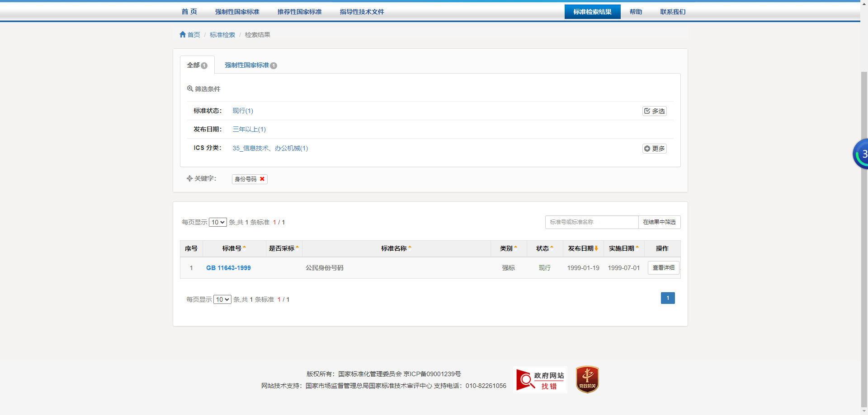
Task: Click the 党政机关 emblem in footer
Action: click(587, 380)
